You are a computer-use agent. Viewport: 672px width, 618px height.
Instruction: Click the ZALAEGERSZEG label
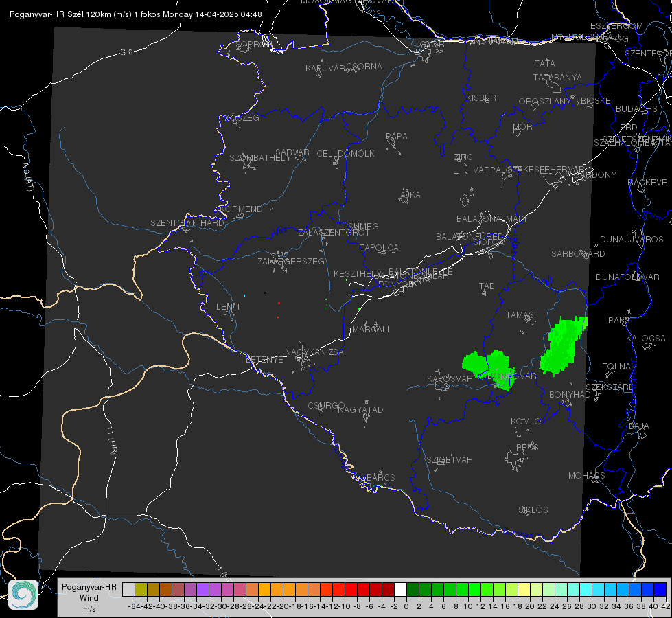pyautogui.click(x=291, y=261)
